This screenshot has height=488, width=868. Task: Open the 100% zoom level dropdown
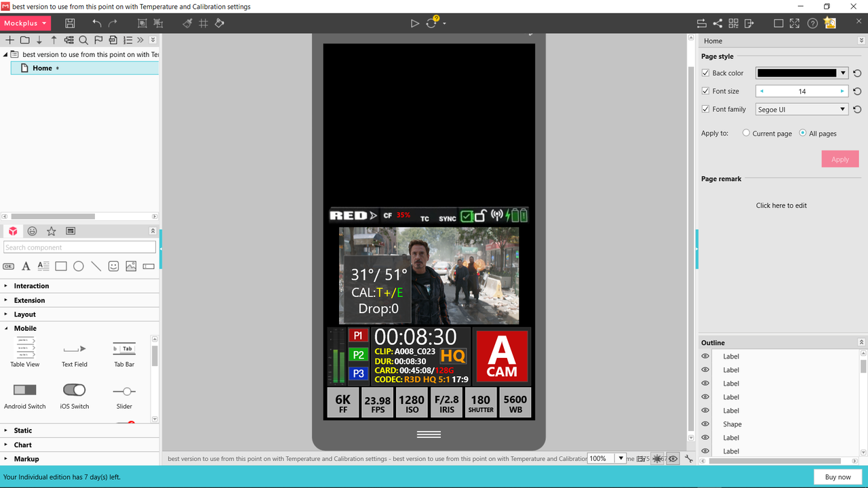[x=620, y=458]
